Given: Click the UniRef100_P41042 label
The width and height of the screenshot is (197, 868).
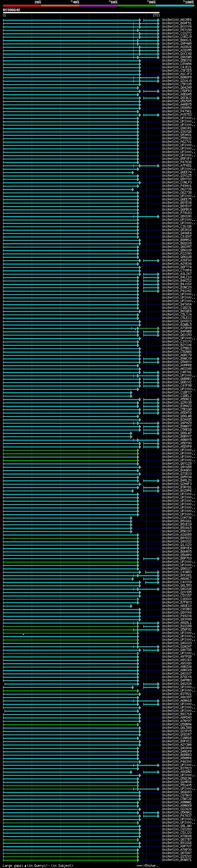Looking at the screenshot, I should [177, 291].
